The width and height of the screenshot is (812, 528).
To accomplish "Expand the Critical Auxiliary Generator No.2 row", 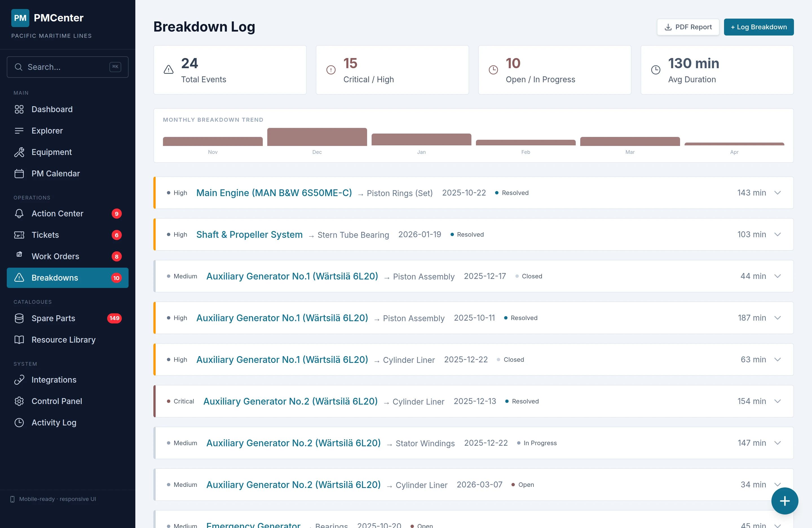I will (x=778, y=401).
